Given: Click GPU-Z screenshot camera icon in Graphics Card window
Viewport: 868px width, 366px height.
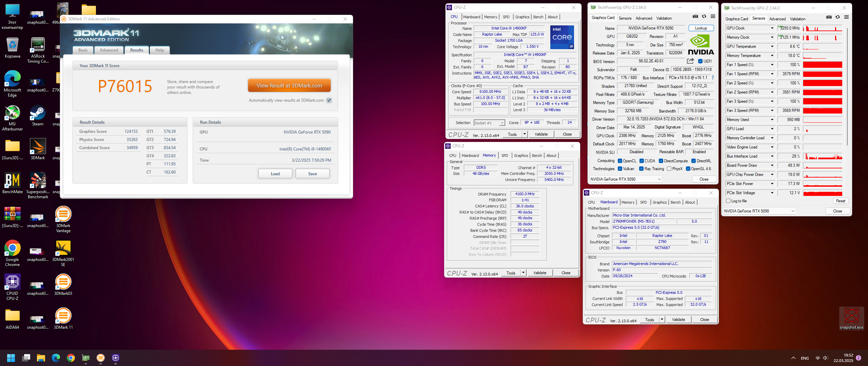Looking at the screenshot, I should pos(695,17).
